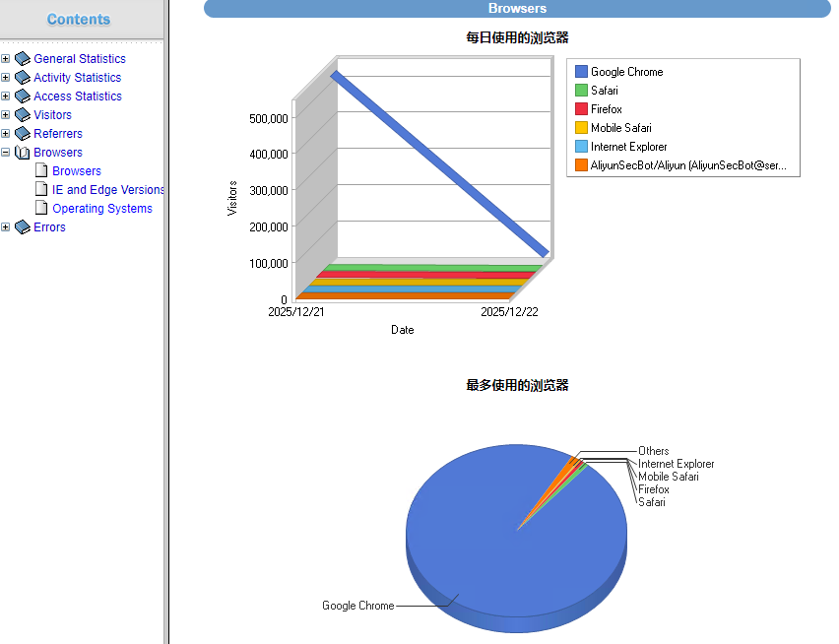
Task: Click the Errors book icon
Action: click(x=23, y=227)
